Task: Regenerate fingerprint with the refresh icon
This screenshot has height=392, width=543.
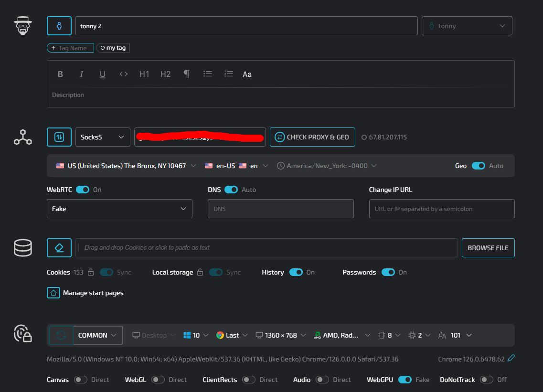Action: [61, 335]
